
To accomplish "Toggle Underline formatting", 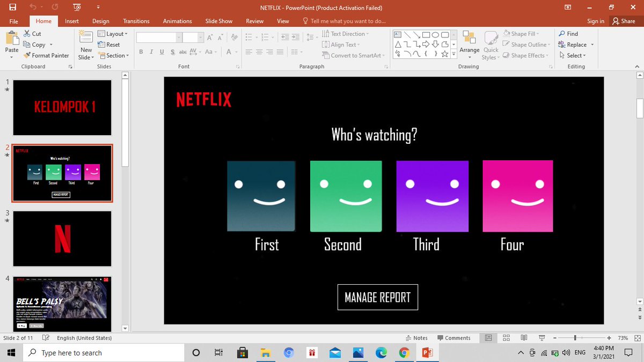I will 162,51.
